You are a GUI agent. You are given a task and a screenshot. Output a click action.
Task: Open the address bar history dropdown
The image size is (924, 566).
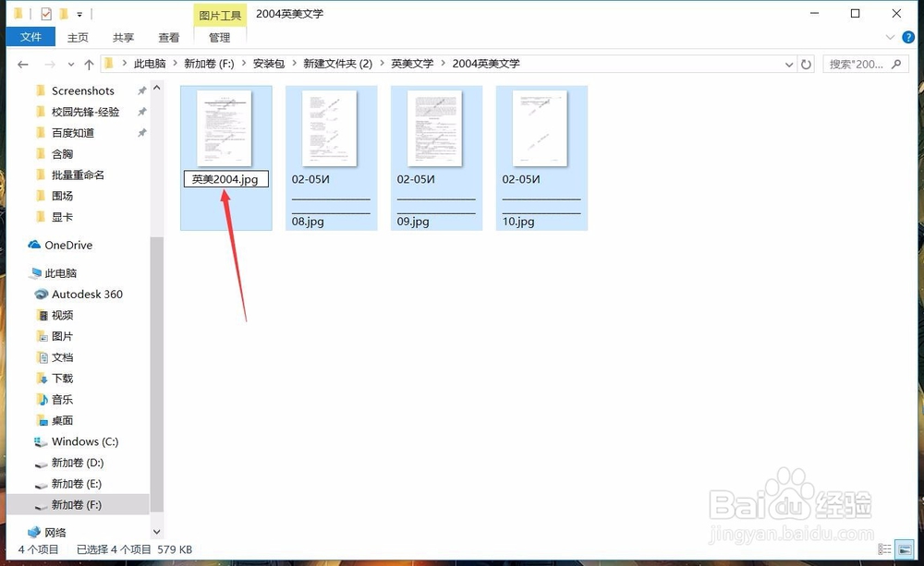pyautogui.click(x=790, y=63)
